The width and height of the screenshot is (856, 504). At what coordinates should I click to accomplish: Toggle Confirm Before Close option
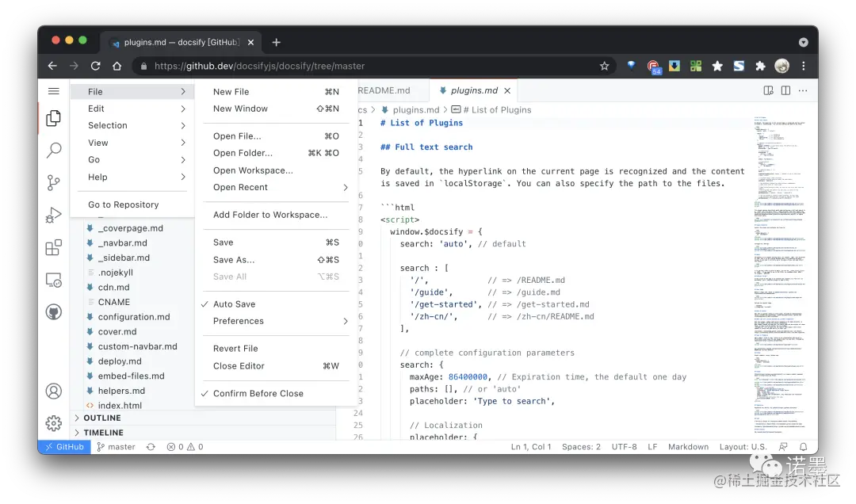(277, 393)
